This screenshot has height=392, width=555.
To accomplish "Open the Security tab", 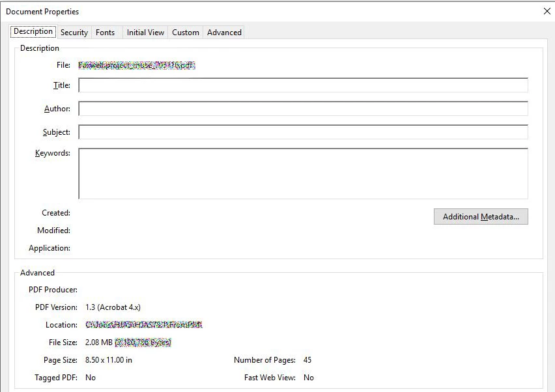I will click(74, 32).
